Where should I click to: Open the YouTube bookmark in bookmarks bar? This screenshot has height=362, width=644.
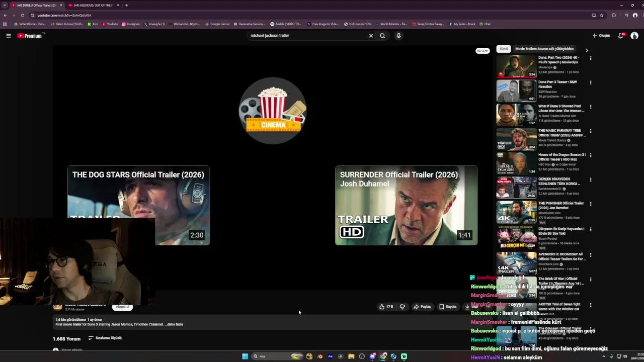[x=110, y=24]
